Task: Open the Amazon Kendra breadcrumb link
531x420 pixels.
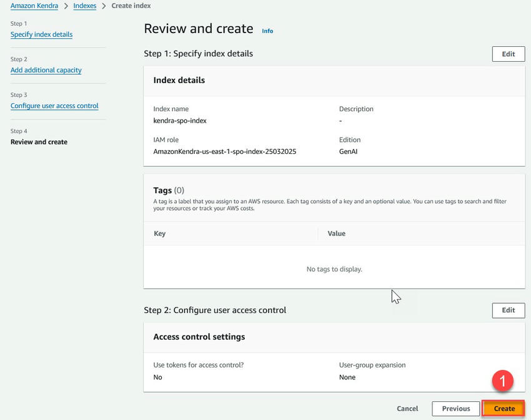Action: point(34,6)
